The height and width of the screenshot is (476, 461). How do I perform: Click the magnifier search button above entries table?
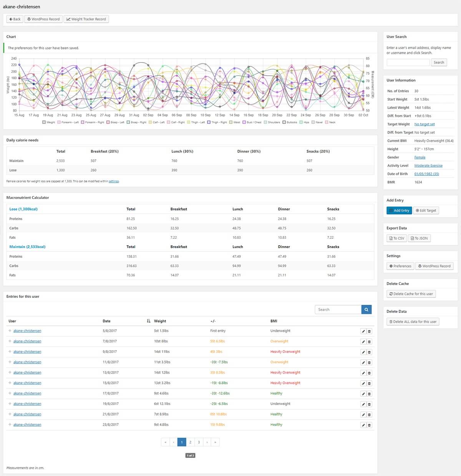(366, 309)
